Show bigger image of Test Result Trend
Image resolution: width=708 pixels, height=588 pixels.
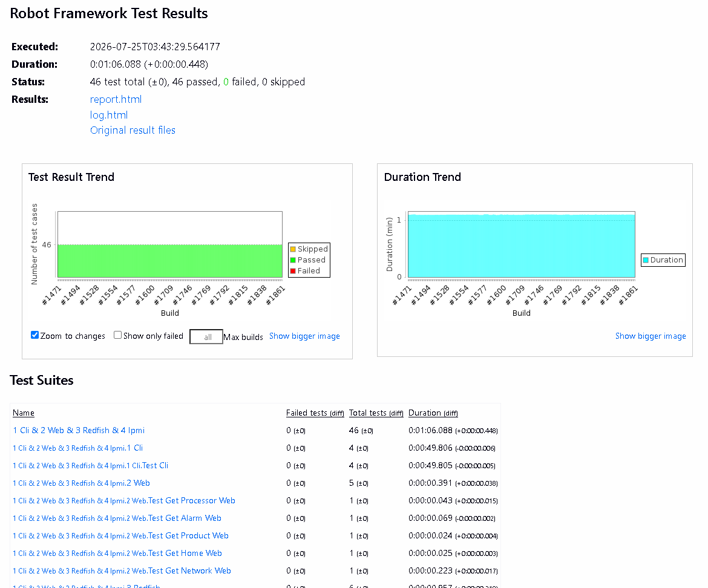click(304, 336)
